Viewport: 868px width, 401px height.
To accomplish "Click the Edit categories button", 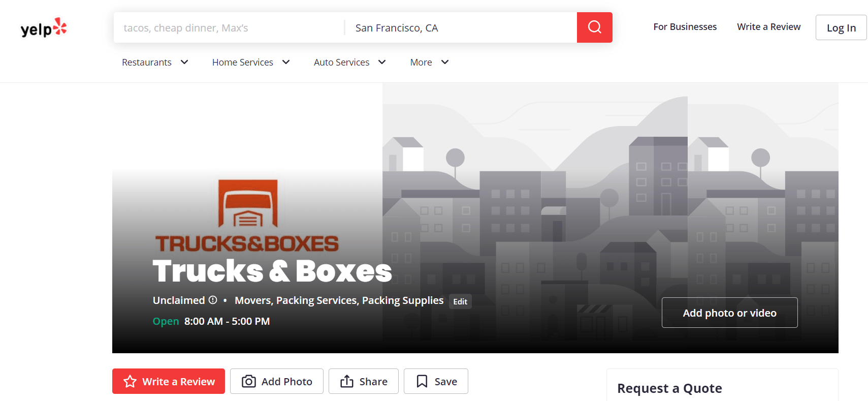I will [x=460, y=301].
